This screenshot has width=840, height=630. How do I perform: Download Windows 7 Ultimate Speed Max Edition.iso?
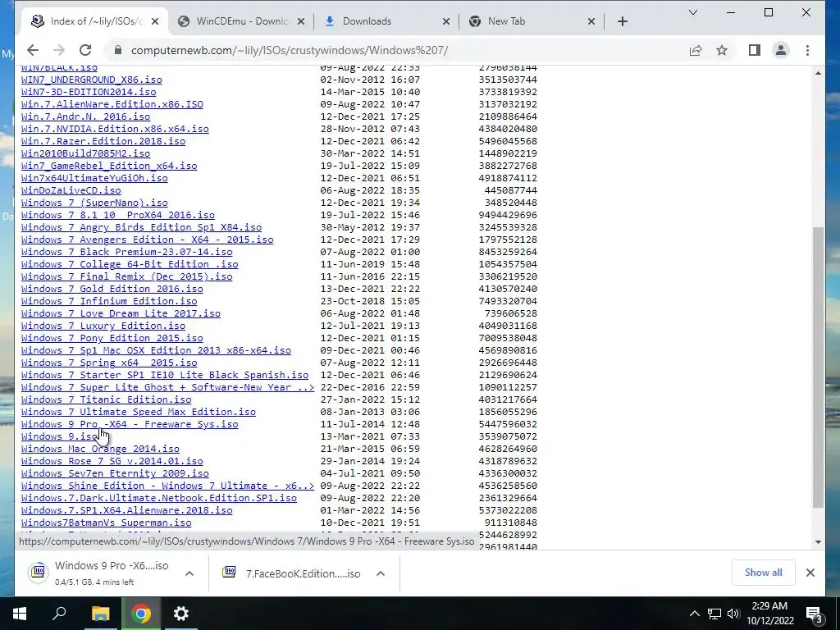[x=138, y=412]
